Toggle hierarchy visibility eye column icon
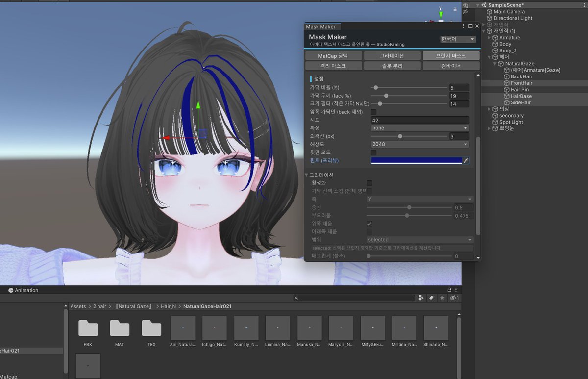 tap(465, 5)
